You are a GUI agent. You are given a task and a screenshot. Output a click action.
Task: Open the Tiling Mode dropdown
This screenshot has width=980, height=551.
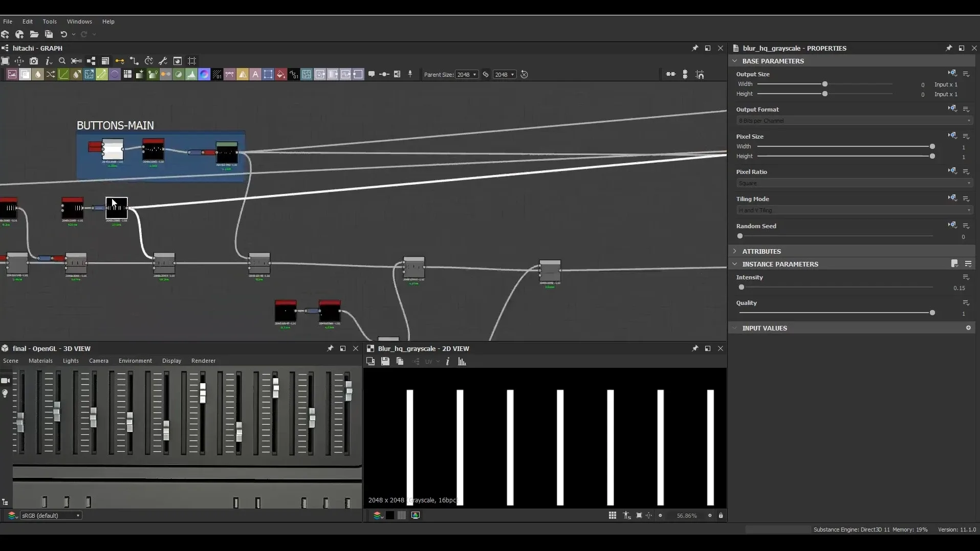[x=854, y=210]
